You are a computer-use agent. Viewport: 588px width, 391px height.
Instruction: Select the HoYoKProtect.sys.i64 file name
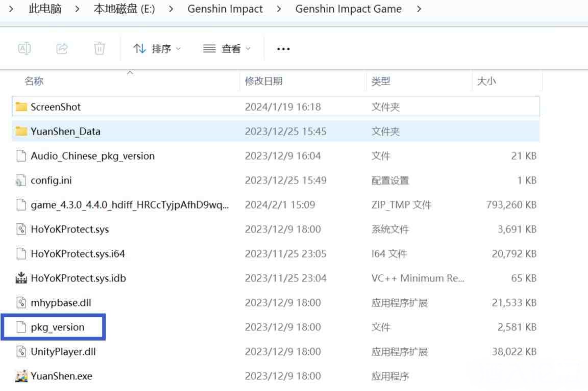click(78, 253)
